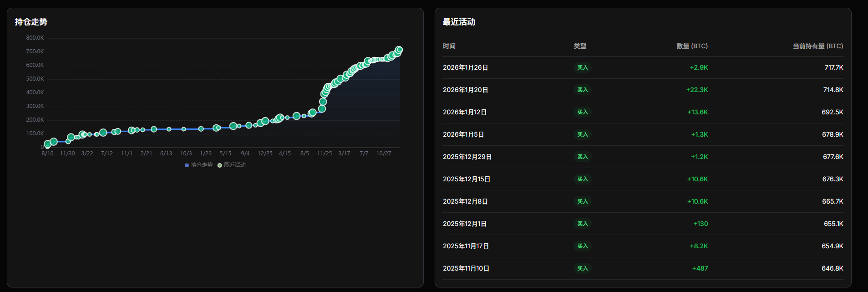This screenshot has width=868, height=292.
Task: Click the 买入 badge for 2026年1月20日
Action: point(582,90)
